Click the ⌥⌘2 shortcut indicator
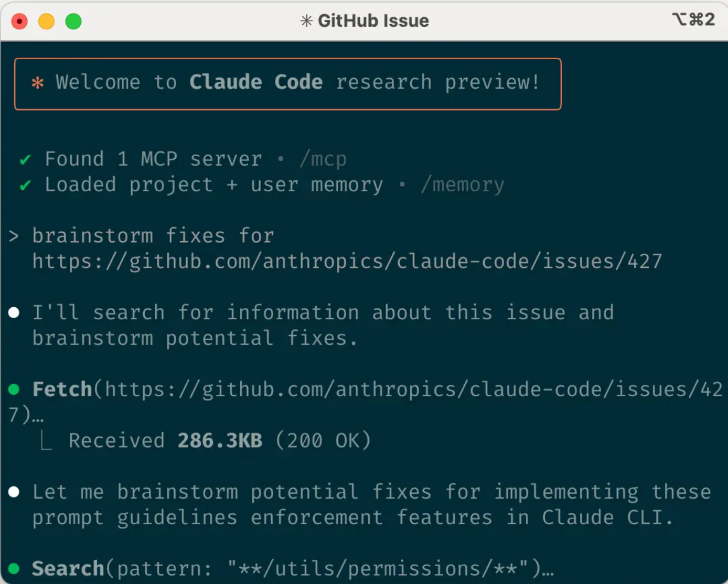This screenshot has height=584, width=728. [693, 20]
